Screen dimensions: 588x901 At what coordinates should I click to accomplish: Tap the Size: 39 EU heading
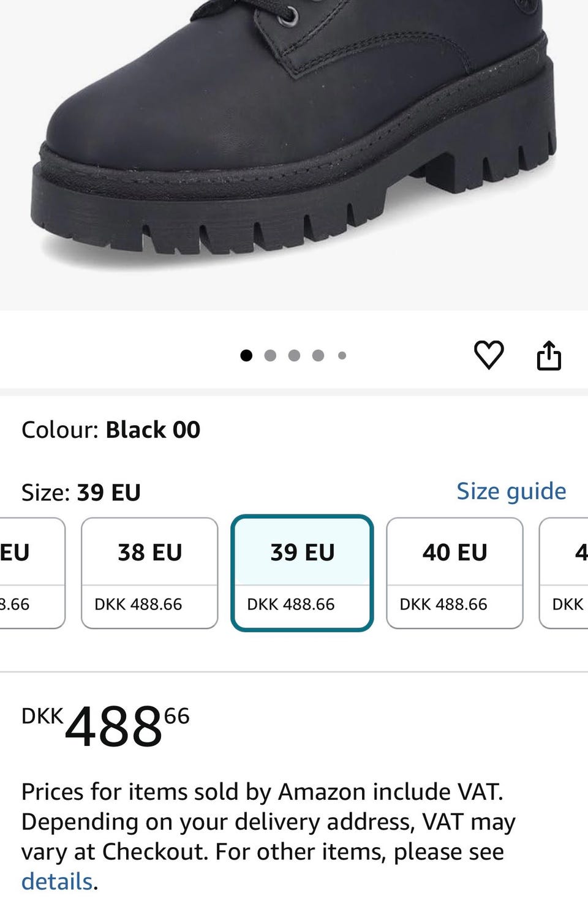point(81,492)
